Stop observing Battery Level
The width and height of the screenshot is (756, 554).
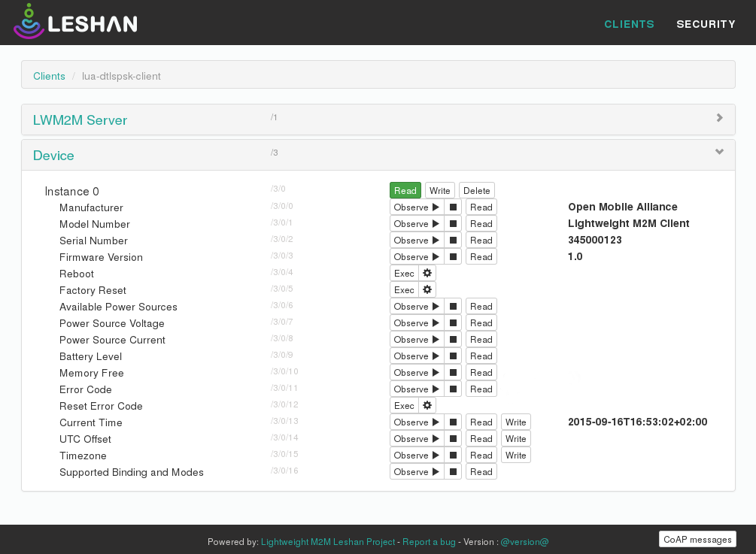453,356
